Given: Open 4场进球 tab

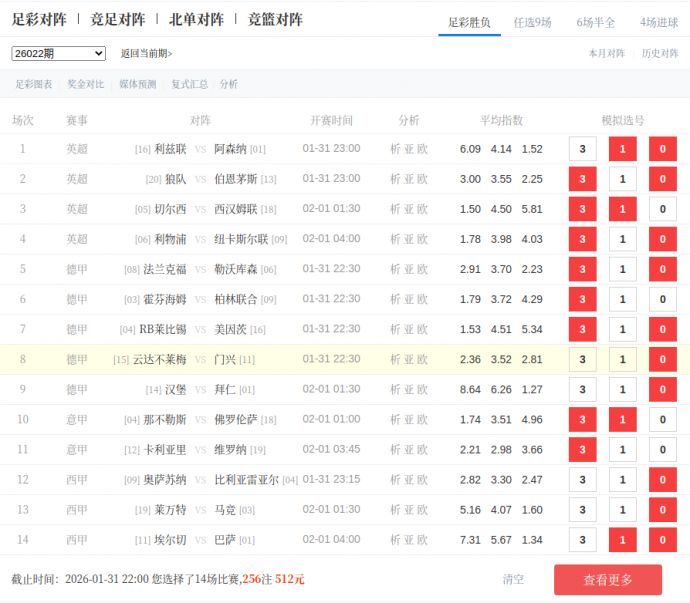Looking at the screenshot, I should coord(659,21).
